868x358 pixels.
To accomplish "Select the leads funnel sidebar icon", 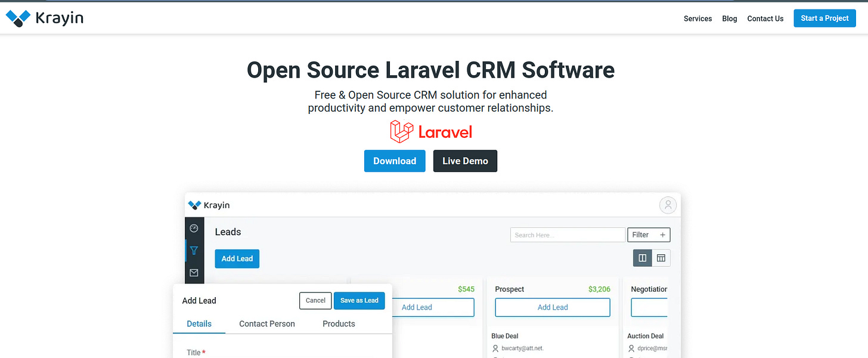I will click(x=194, y=251).
